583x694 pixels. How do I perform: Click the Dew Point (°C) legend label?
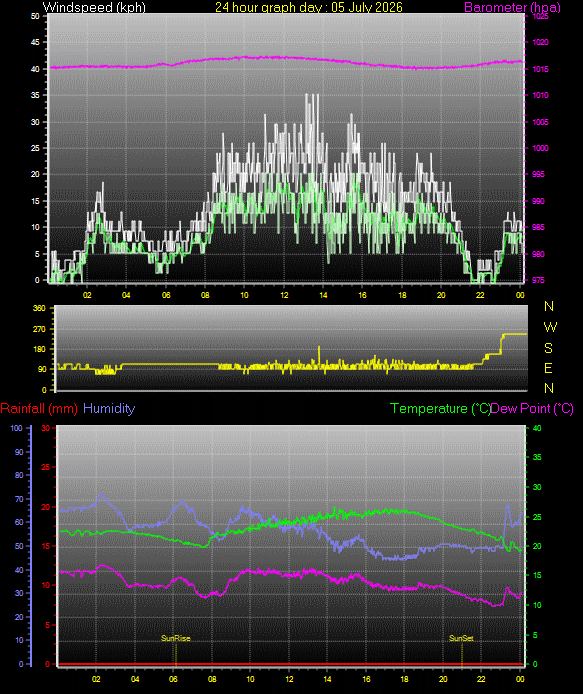click(532, 409)
